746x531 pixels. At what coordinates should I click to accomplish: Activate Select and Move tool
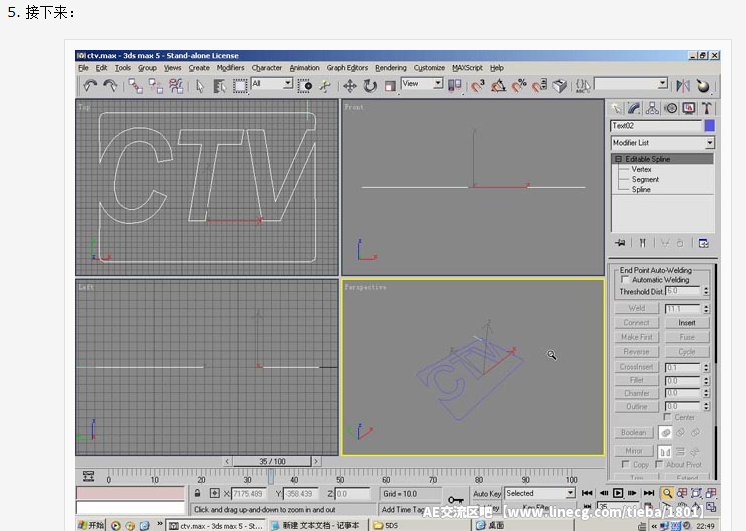click(x=350, y=86)
